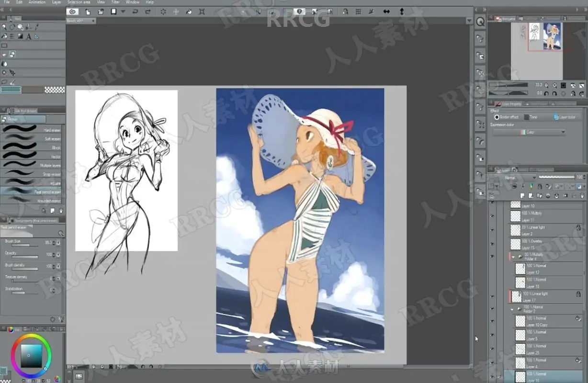Click the Open file icon in command bar
The width and height of the screenshot is (588, 383).
click(101, 11)
